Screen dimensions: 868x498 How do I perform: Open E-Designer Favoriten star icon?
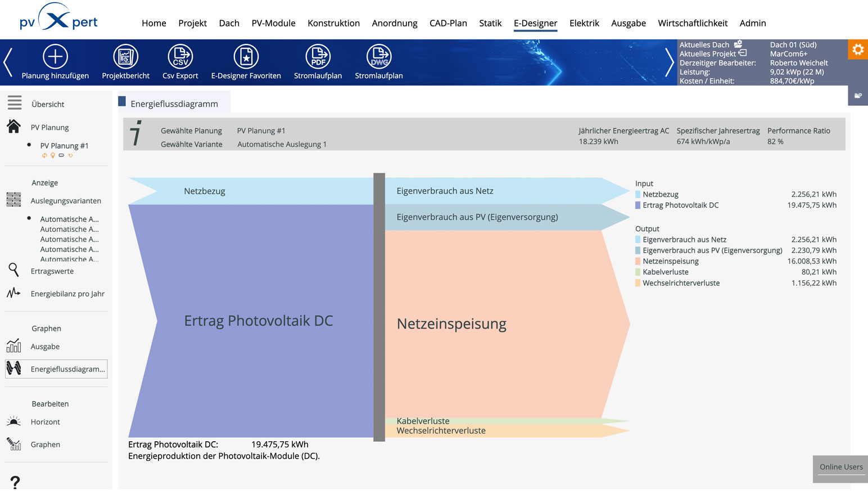coord(246,57)
